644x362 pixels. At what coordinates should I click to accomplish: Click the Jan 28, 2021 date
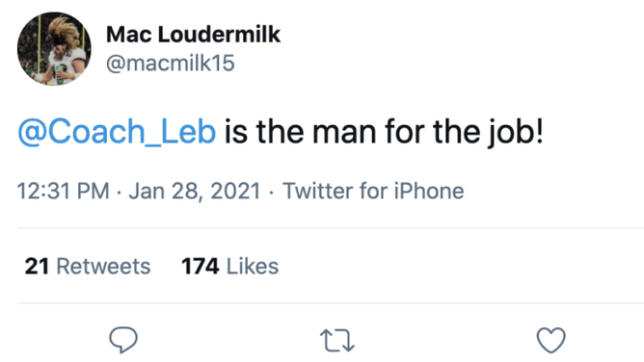click(195, 191)
